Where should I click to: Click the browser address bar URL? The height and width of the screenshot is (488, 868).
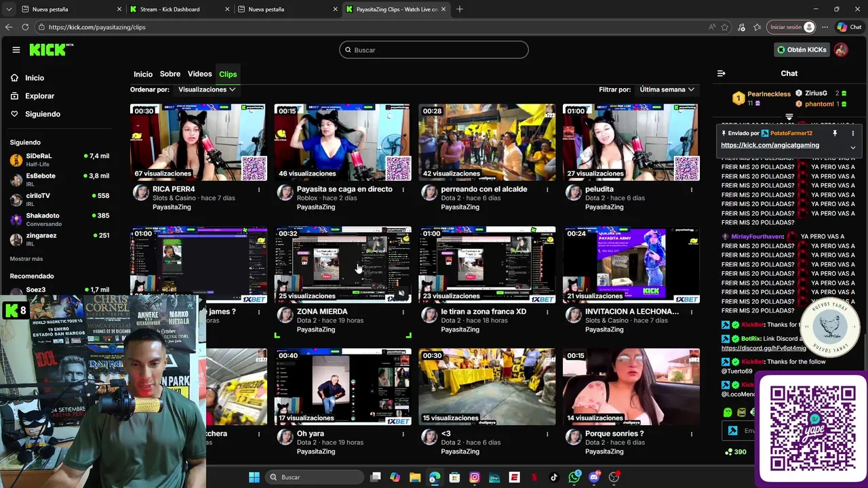[97, 27]
